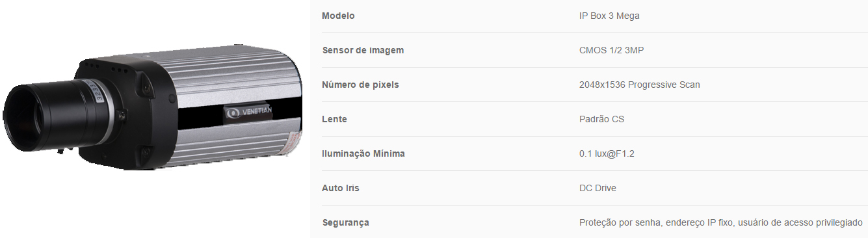Select the Auto Iris label

pyautogui.click(x=341, y=188)
